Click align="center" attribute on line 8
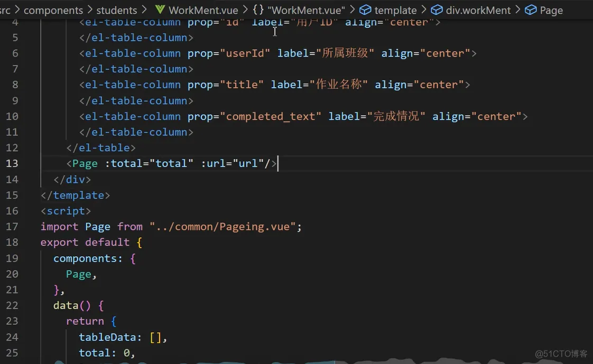The image size is (593, 364). [420, 85]
